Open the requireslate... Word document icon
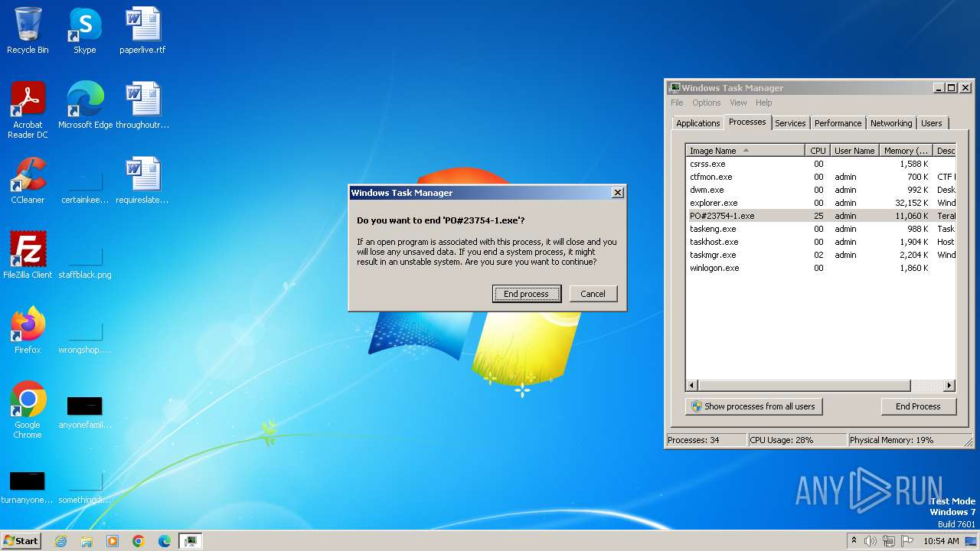 [x=142, y=181]
